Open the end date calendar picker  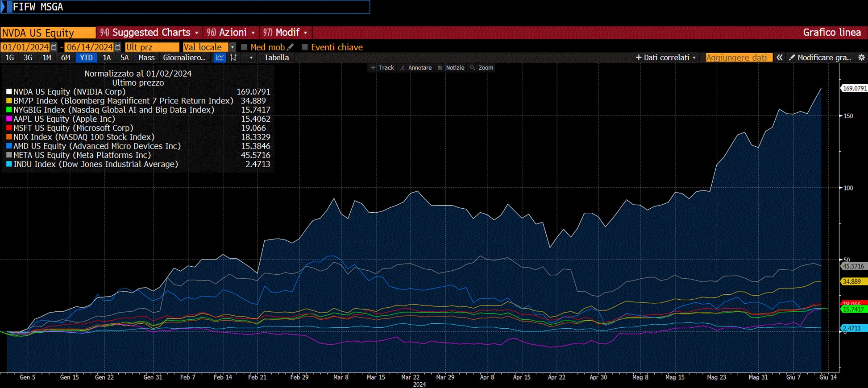pos(118,47)
